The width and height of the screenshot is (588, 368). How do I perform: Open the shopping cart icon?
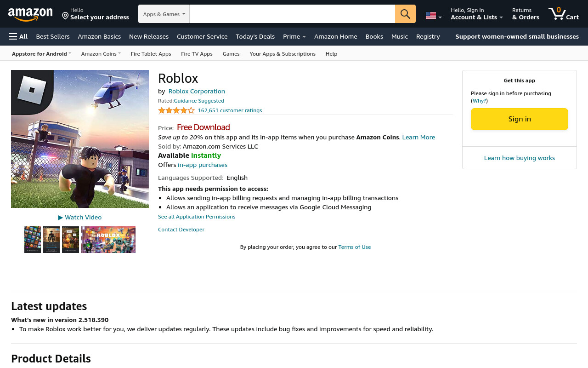[x=563, y=14]
